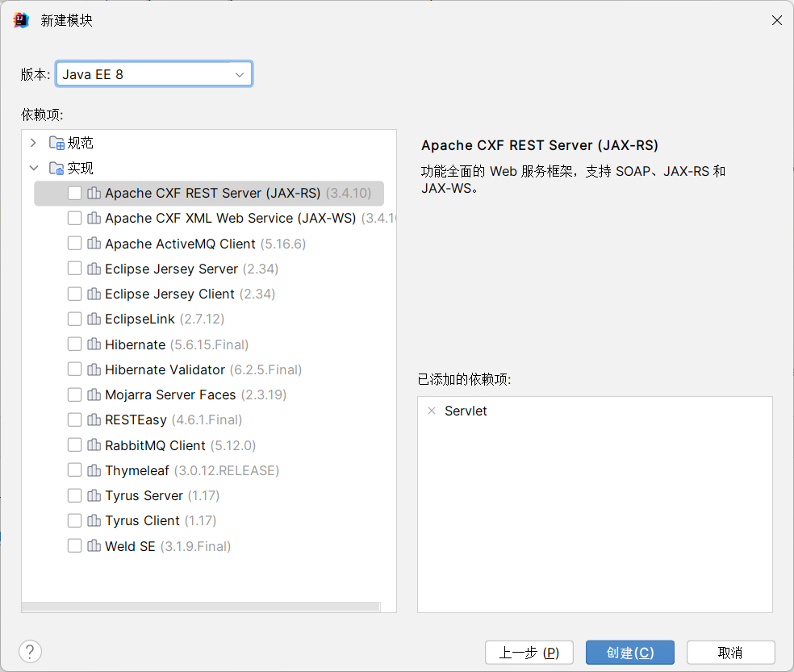The width and height of the screenshot is (794, 672).
Task: Select Hibernate Validator (6.2.5.Final) row text
Action: 203,369
